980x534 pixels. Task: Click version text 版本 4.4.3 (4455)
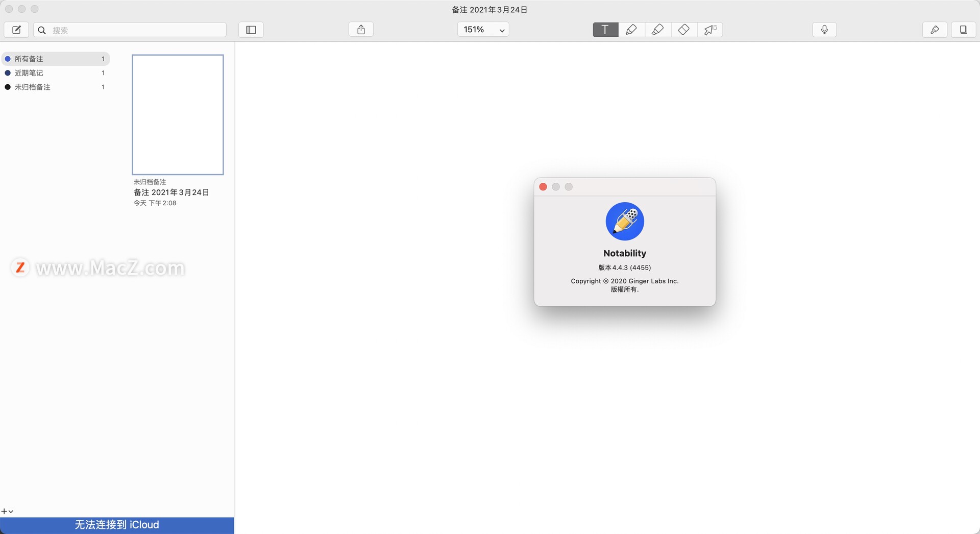(625, 268)
